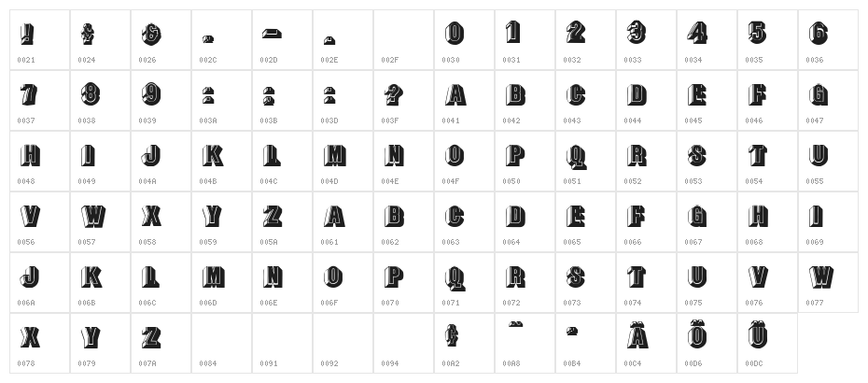Click the uppercase A glyph labeled 0041

coord(455,95)
